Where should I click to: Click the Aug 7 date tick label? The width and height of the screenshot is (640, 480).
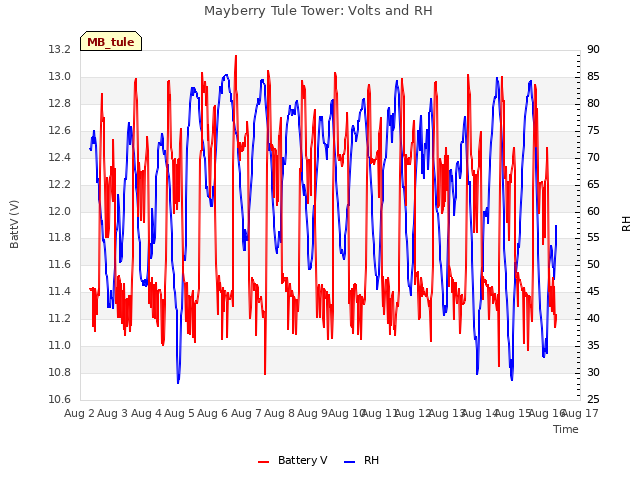[246, 413]
